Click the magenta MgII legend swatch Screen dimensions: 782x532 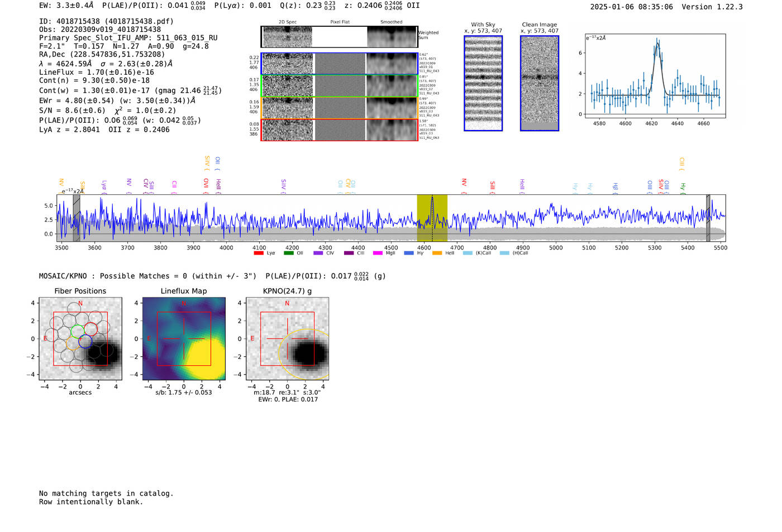pos(377,253)
